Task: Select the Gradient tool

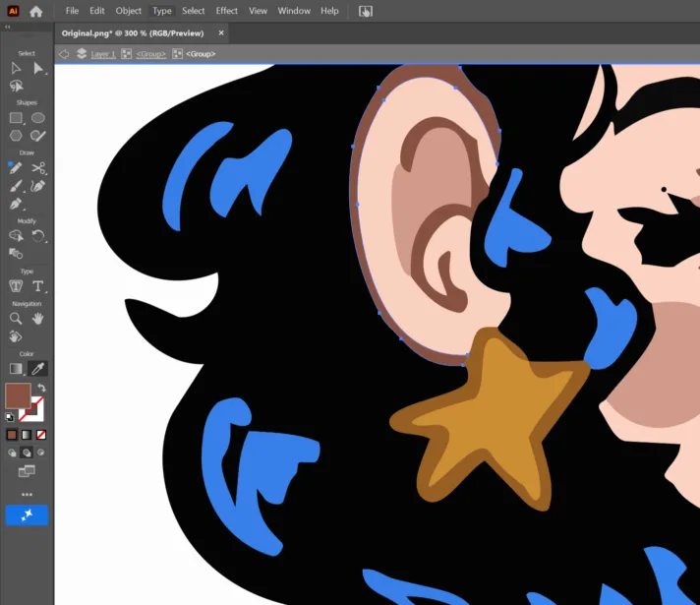Action: pyautogui.click(x=16, y=369)
